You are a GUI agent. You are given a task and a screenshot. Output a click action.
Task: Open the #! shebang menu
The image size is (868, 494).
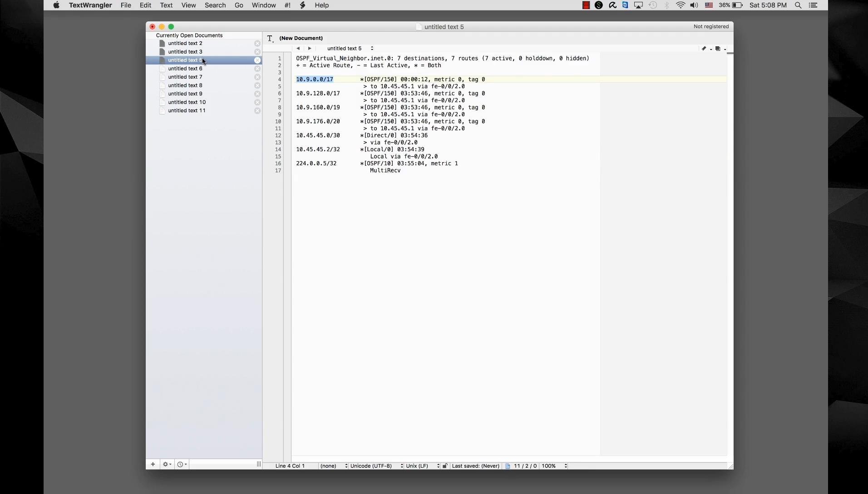click(287, 5)
